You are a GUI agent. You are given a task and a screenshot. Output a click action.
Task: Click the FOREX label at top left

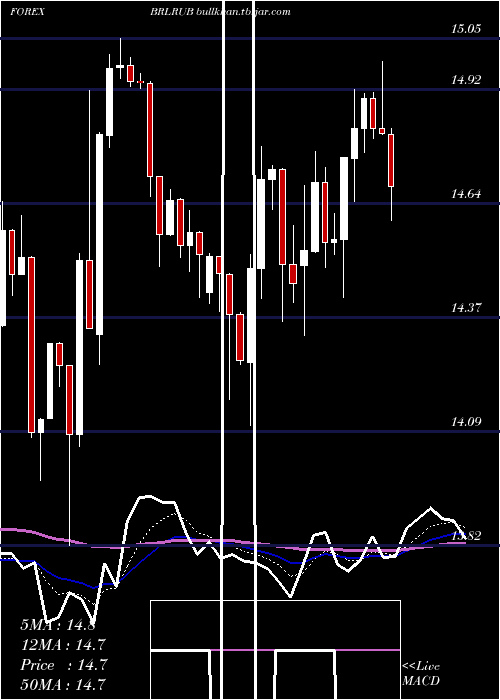pos(27,12)
